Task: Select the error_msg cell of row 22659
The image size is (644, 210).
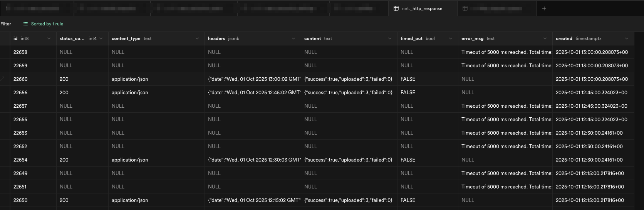Action: pyautogui.click(x=506, y=65)
